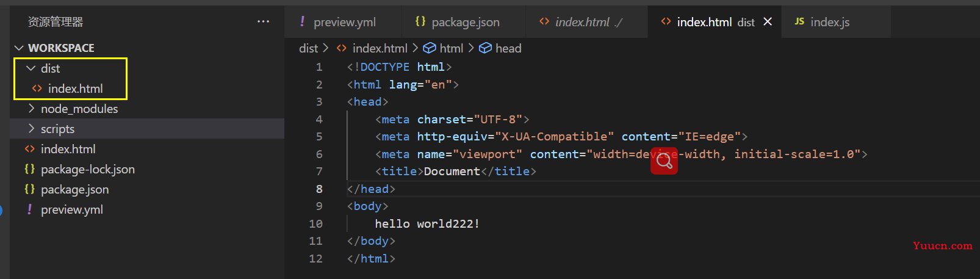Expand the node_modules folder chevron
This screenshot has width=980, height=279.
(x=31, y=109)
